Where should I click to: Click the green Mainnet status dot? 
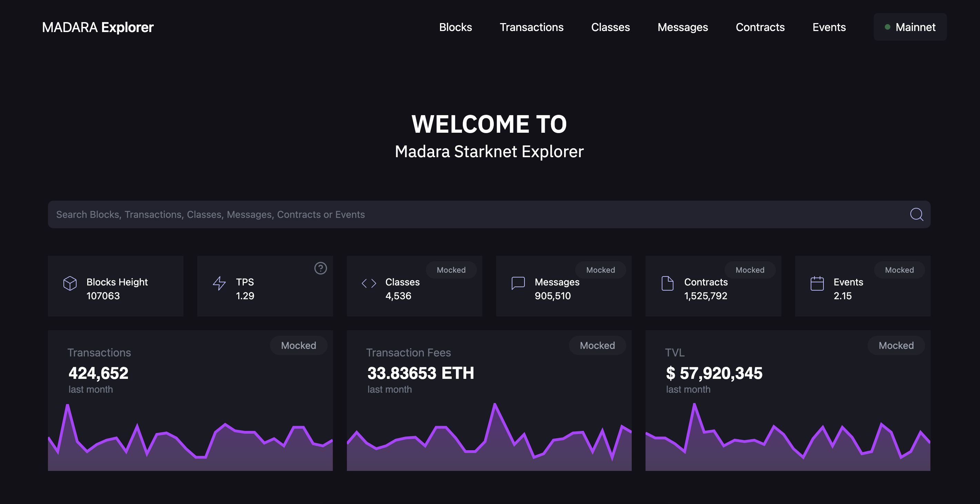[x=887, y=27]
